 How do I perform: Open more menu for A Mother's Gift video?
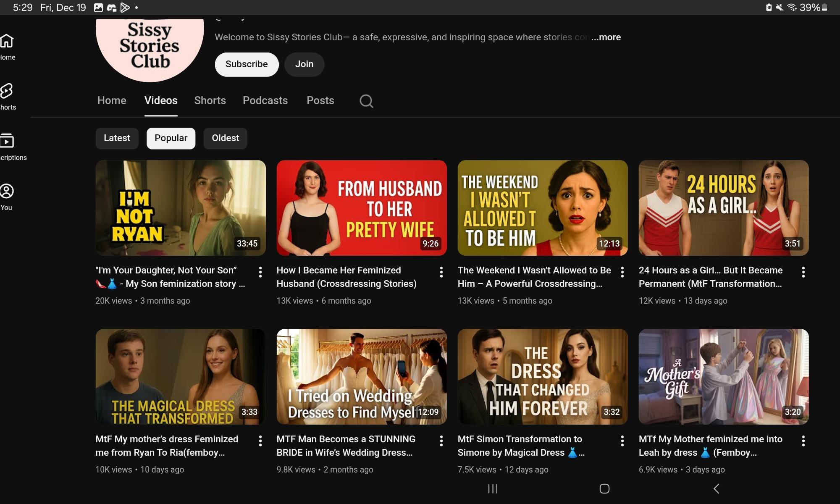pos(803,441)
